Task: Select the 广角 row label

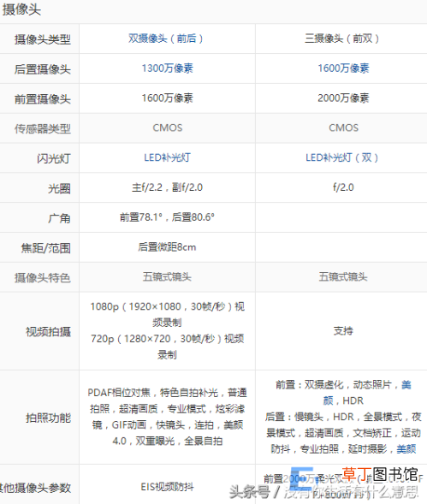Action: (x=59, y=218)
